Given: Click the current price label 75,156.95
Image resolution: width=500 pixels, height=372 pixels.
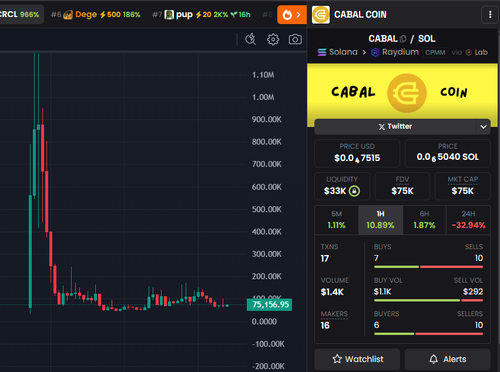Looking at the screenshot, I should click(269, 305).
